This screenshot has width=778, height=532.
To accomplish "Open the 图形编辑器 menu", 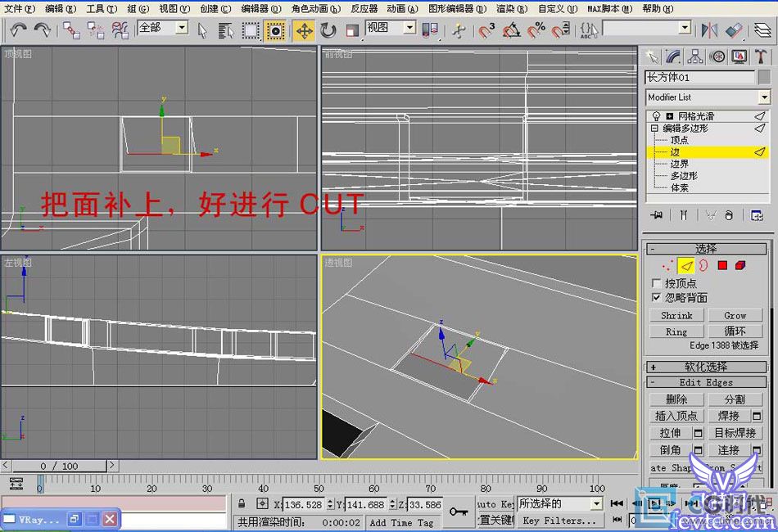I will click(x=457, y=8).
